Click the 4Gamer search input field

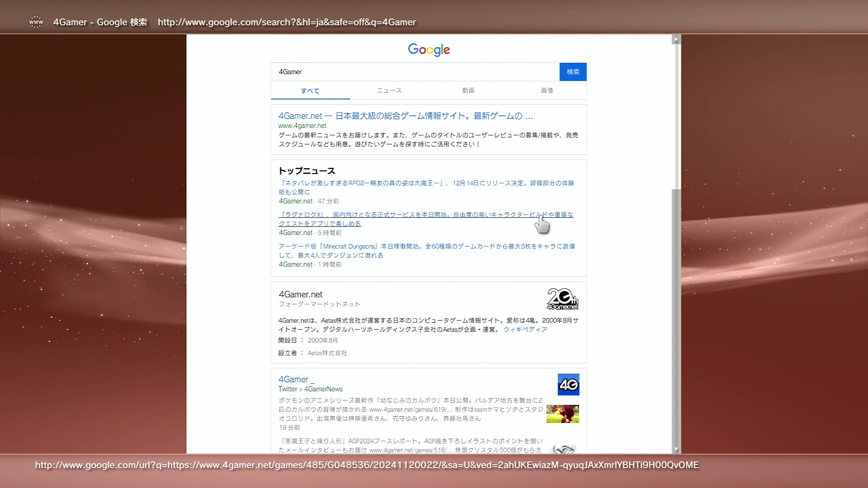coord(415,72)
